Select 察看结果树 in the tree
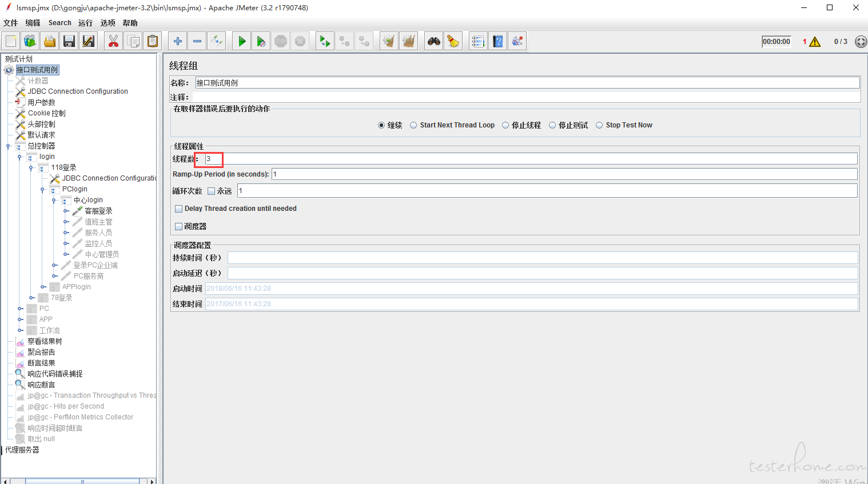This screenshot has width=868, height=484. tap(45, 341)
